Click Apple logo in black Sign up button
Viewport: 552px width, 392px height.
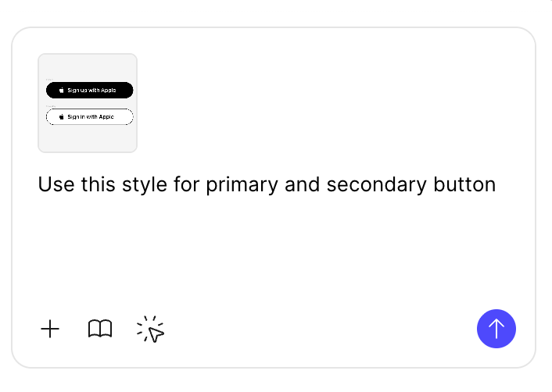click(x=62, y=91)
